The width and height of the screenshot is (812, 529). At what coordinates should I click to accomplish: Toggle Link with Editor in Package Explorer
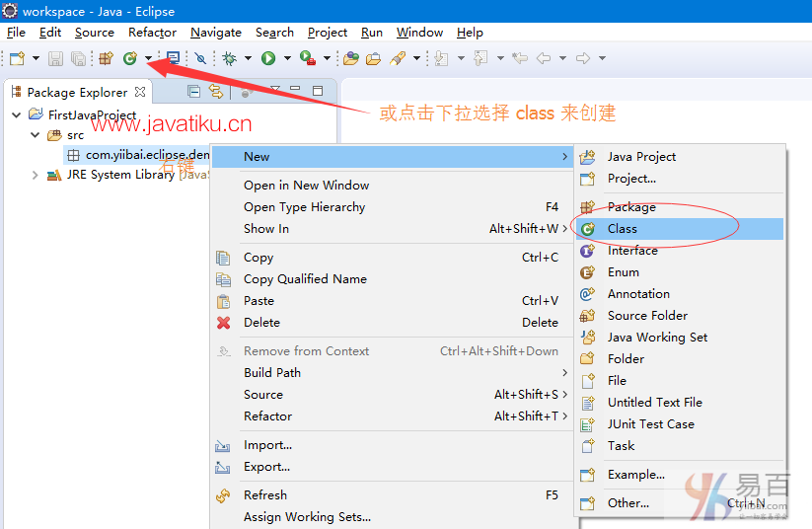216,92
